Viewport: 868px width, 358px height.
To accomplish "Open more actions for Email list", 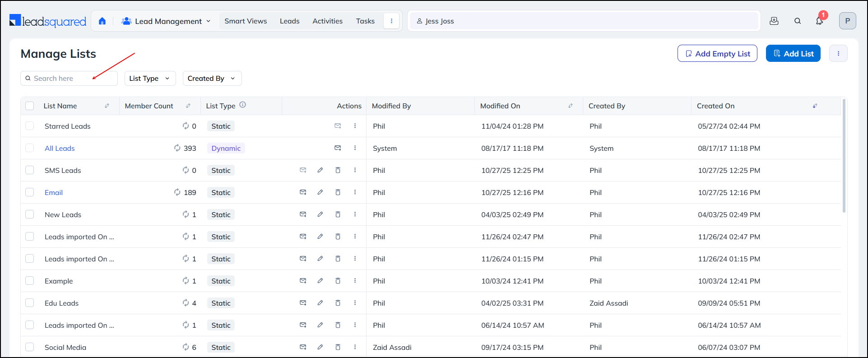I will tap(355, 192).
